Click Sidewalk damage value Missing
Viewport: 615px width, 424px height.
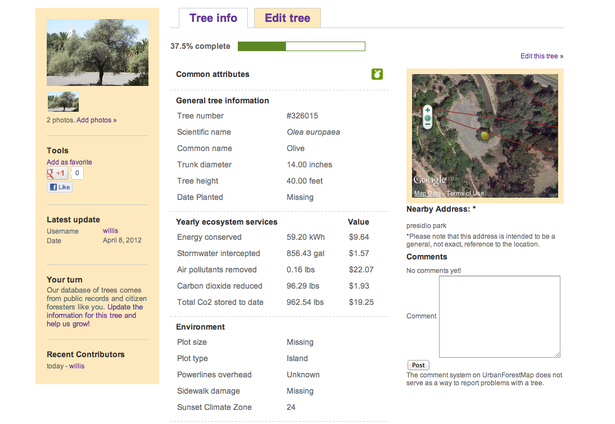[x=300, y=391]
